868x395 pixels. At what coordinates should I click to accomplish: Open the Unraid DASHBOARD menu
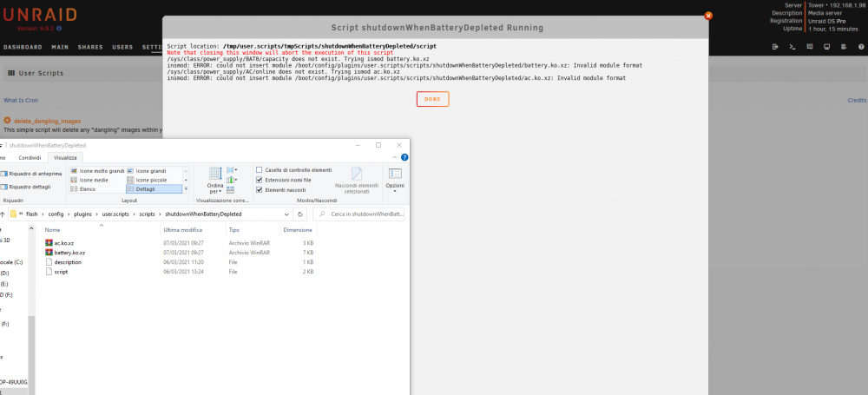click(x=23, y=47)
